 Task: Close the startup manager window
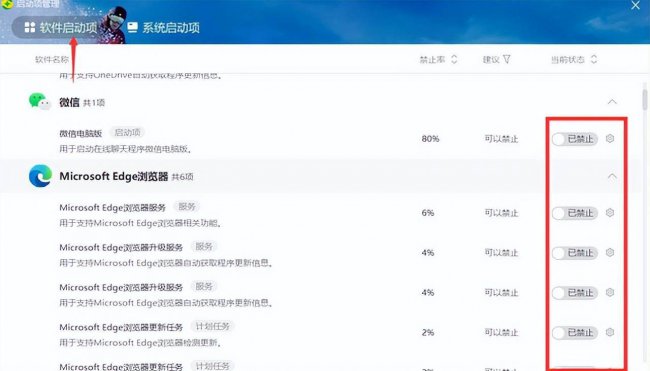point(635,5)
